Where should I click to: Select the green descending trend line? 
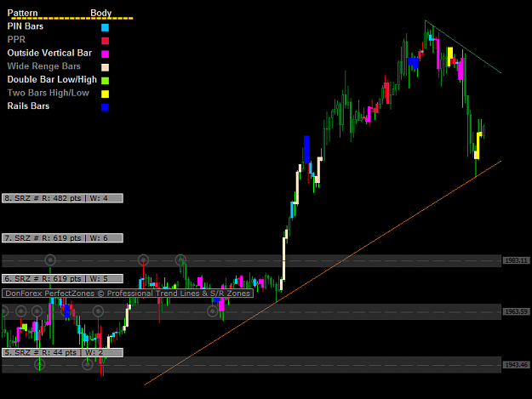(463, 47)
